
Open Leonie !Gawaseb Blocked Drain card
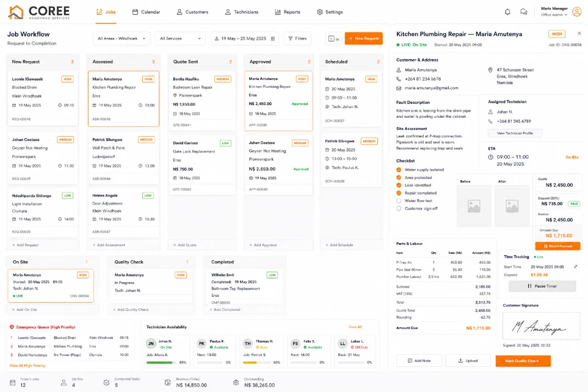43,99
